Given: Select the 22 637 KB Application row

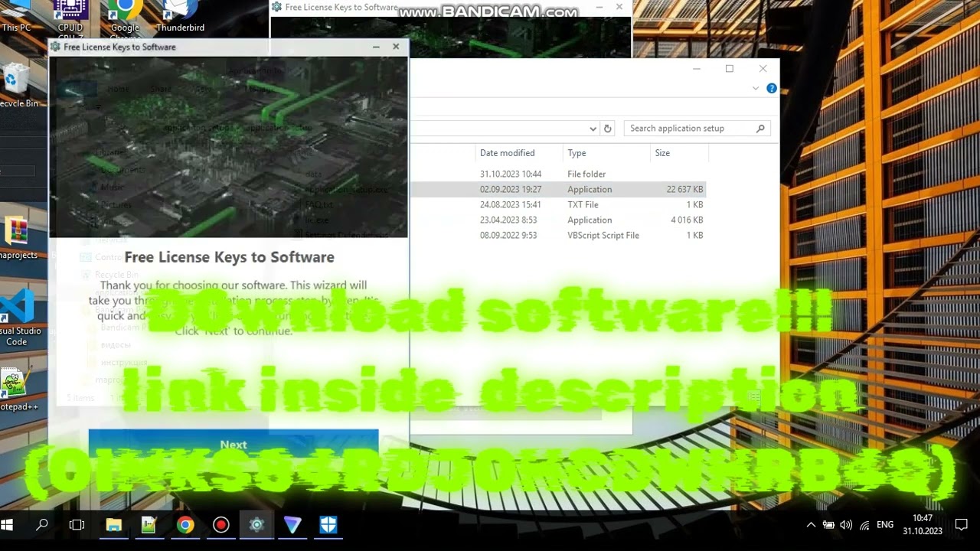Looking at the screenshot, I should click(x=557, y=189).
